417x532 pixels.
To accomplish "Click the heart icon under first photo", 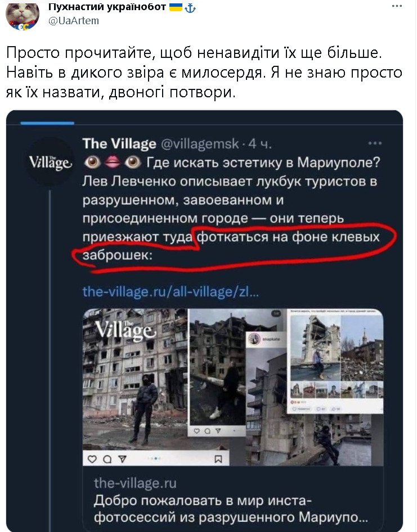I will point(92,459).
